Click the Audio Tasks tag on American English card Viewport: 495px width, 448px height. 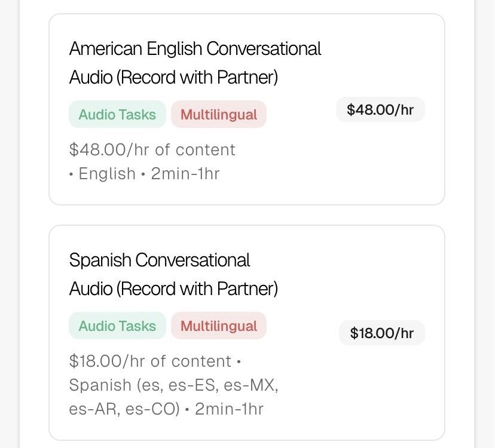(117, 115)
